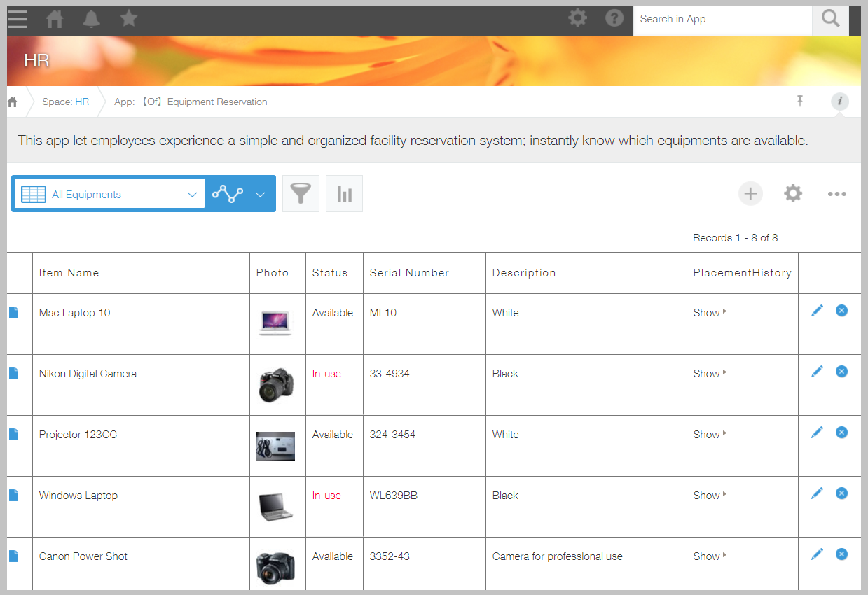Click the Equipment Reservation app breadcrumb

point(191,101)
